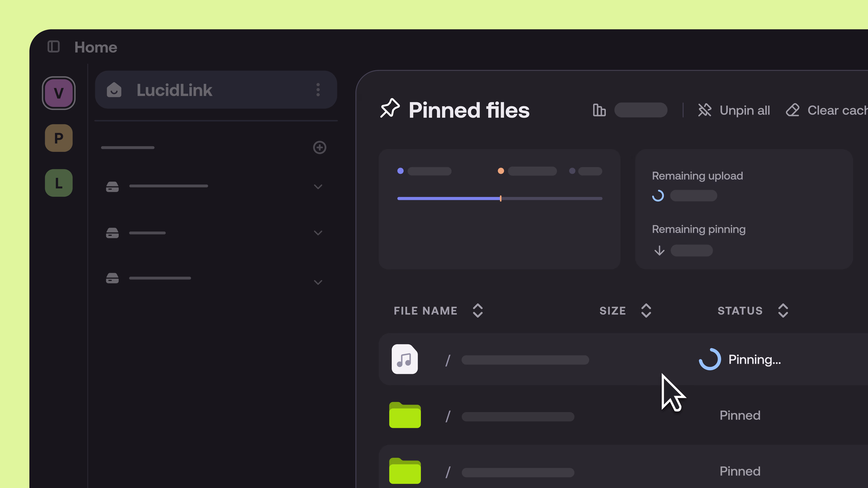Click the storage bars chart icon
Image resolution: width=868 pixels, height=488 pixels.
(599, 110)
